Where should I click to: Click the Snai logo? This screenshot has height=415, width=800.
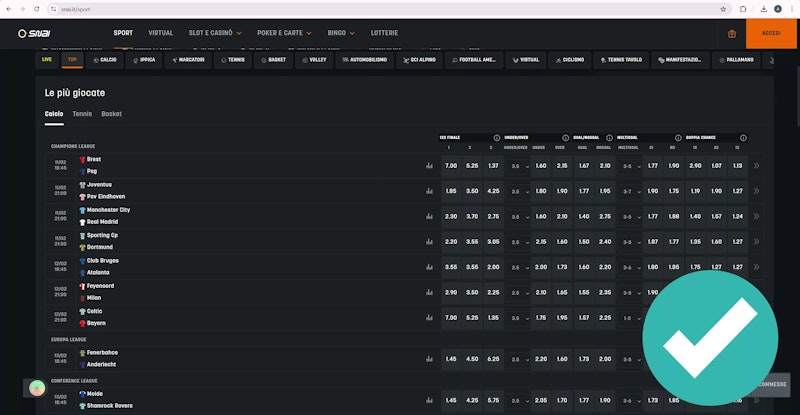[33, 33]
